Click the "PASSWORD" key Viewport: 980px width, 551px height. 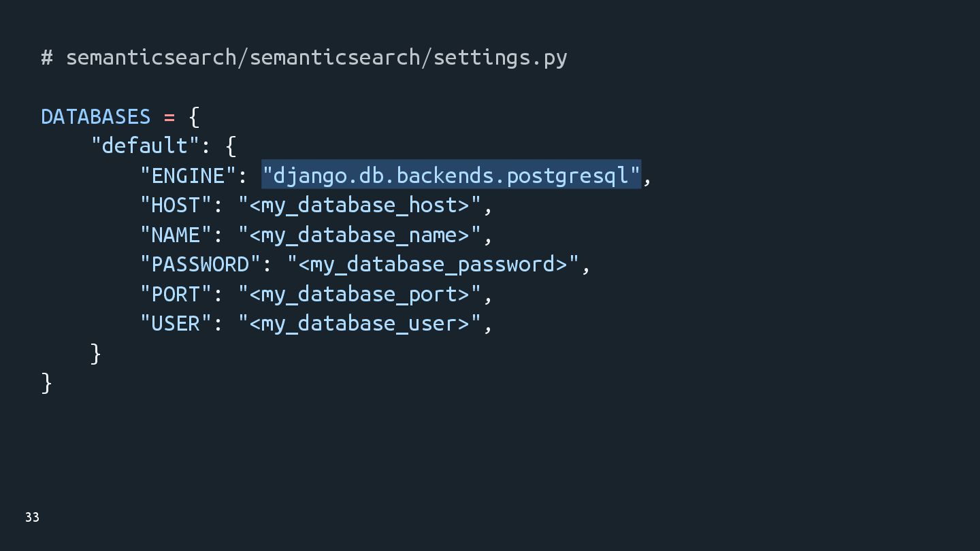click(200, 265)
